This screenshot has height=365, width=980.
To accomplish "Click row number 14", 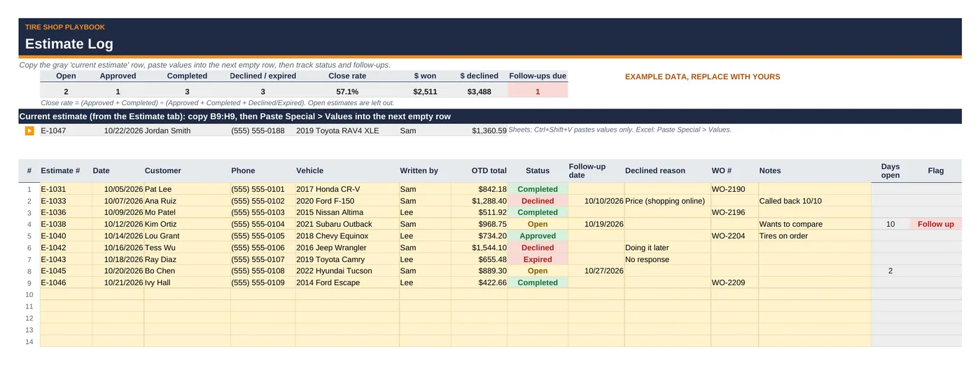I will [x=29, y=341].
